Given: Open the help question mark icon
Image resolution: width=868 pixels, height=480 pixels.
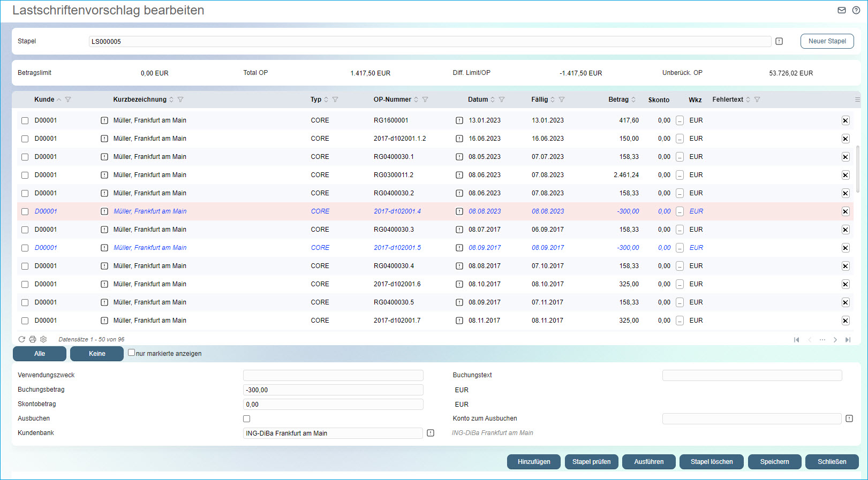Looking at the screenshot, I should (856, 10).
